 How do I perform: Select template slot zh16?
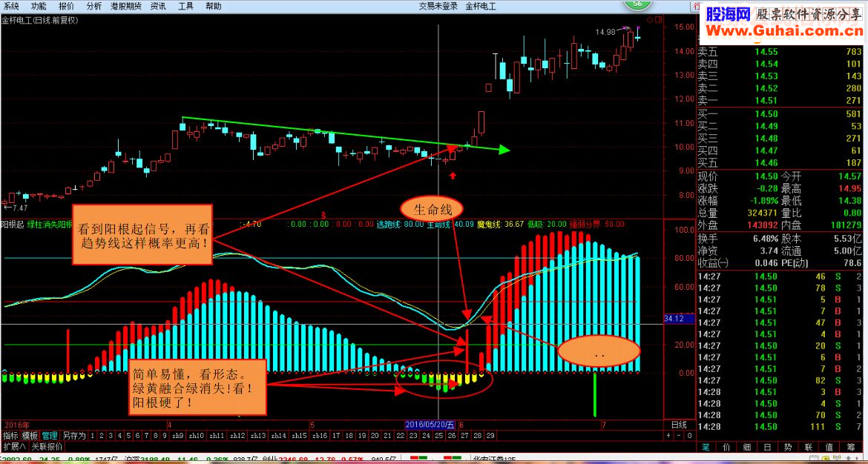click(320, 436)
